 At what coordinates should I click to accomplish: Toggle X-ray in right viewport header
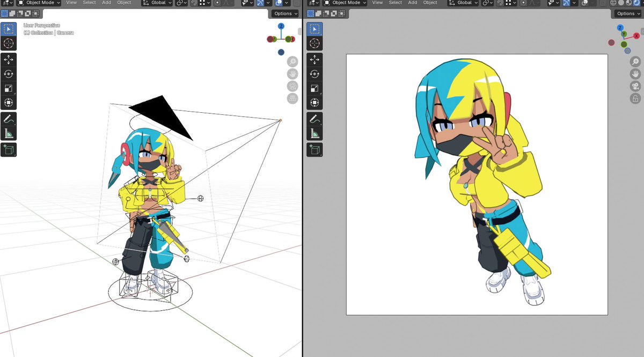[x=603, y=3]
